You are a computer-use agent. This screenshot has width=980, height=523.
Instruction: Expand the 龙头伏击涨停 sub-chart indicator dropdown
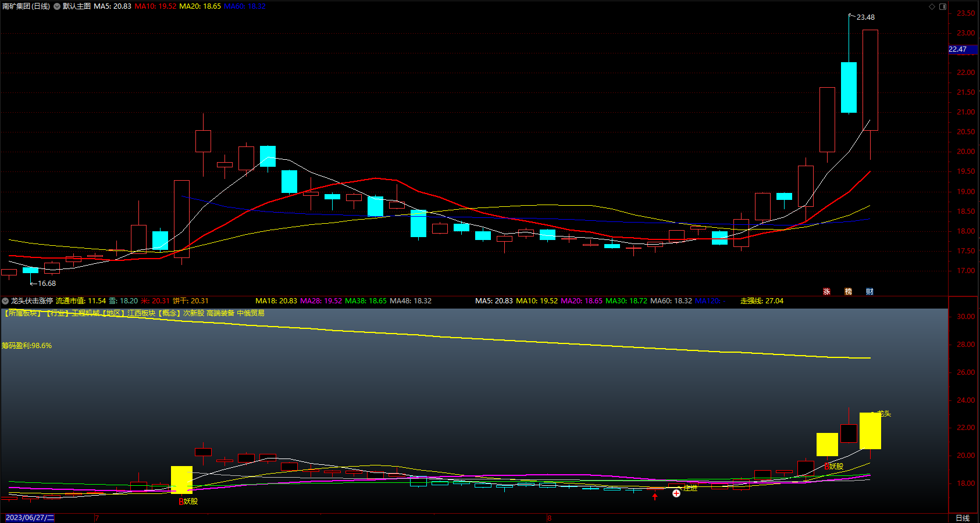[5, 301]
